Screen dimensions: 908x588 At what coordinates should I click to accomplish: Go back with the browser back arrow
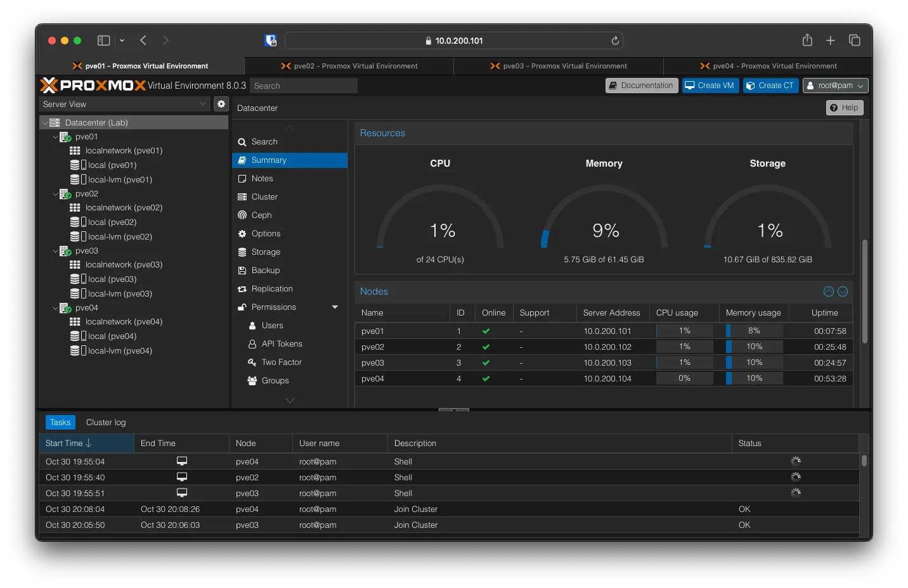(x=143, y=41)
